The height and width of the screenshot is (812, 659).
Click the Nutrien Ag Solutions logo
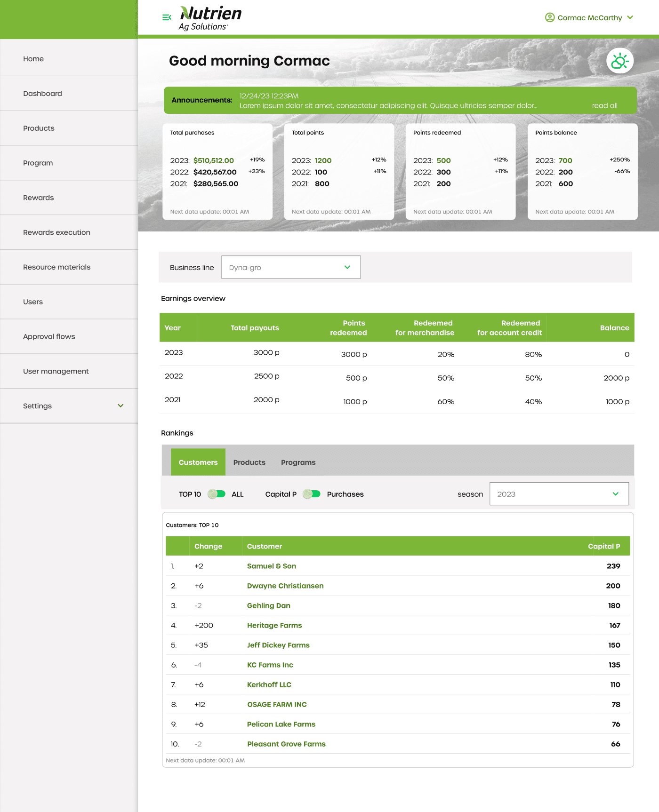[x=210, y=18]
